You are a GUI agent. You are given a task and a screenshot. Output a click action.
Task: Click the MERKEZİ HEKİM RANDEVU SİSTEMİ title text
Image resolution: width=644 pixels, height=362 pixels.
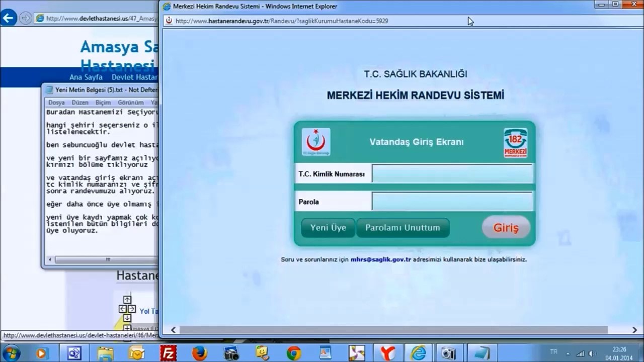click(x=416, y=95)
